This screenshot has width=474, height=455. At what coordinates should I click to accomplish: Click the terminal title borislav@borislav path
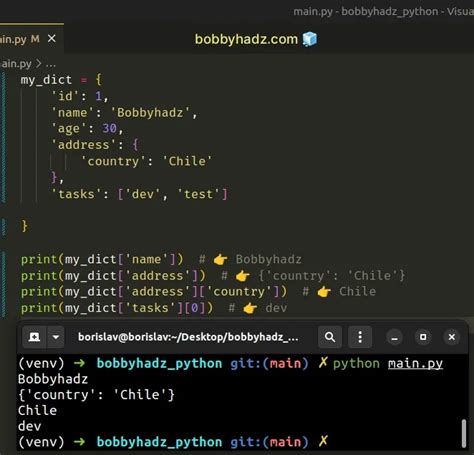(188, 337)
